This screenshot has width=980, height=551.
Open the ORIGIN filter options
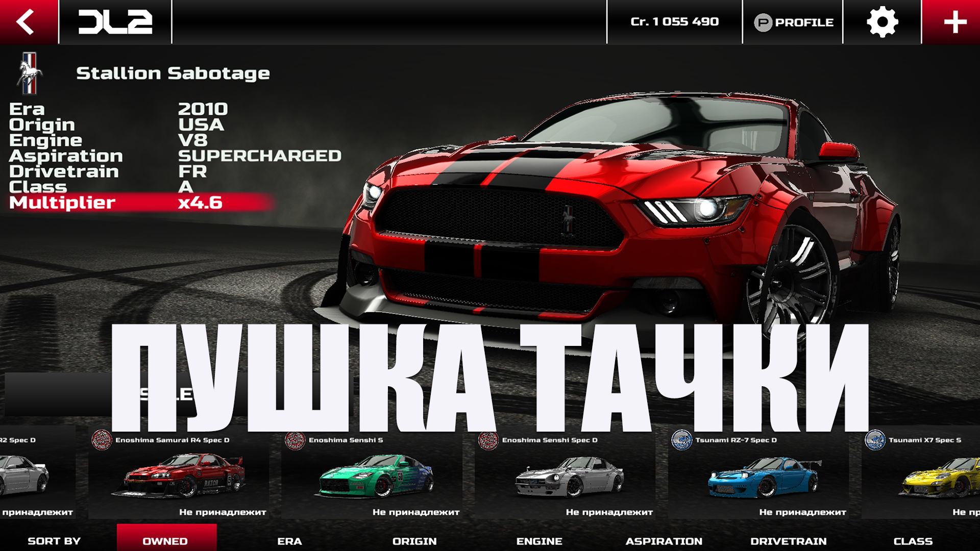pos(414,541)
